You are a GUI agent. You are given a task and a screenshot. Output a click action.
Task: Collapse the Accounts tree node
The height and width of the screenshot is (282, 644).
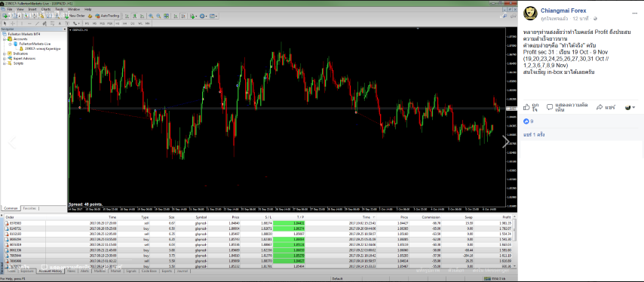click(x=4, y=39)
